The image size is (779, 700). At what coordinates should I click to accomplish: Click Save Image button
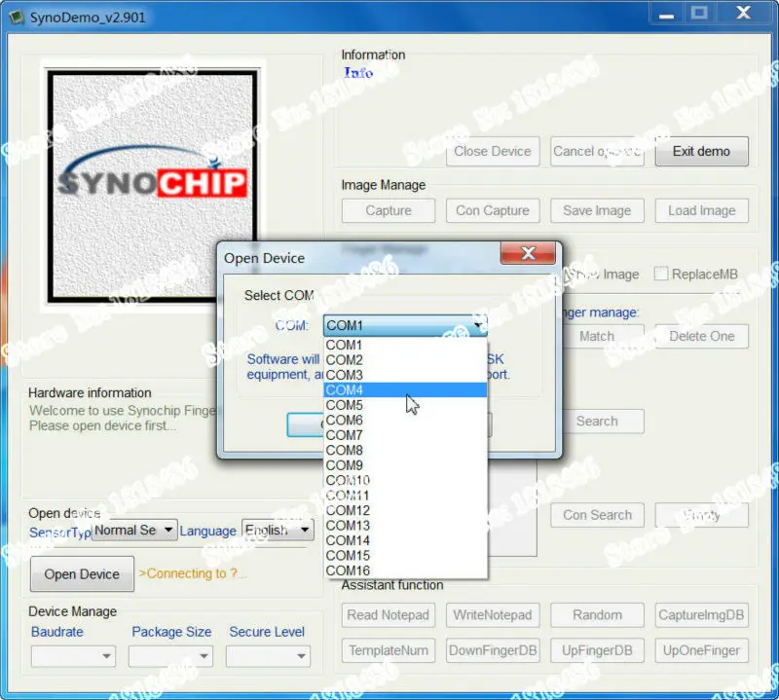coord(597,210)
